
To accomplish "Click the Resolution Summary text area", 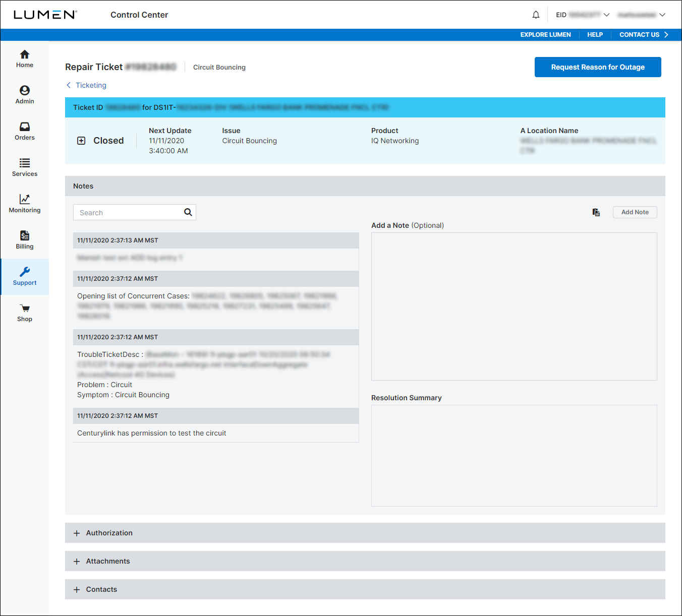I will click(514, 456).
